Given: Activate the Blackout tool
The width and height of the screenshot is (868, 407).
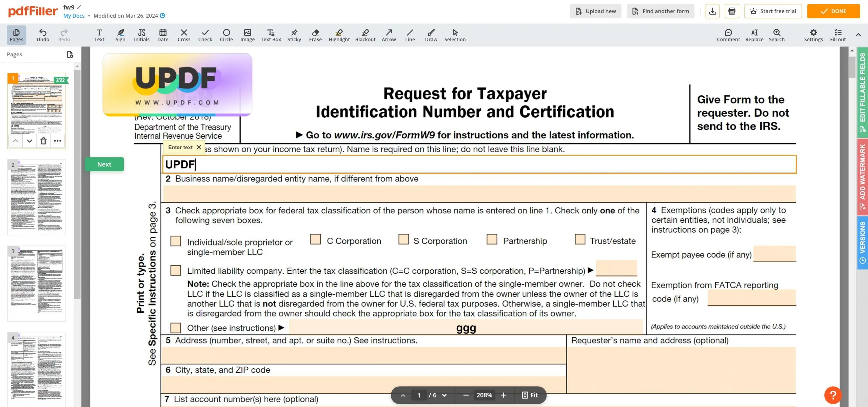Looking at the screenshot, I should pos(365,35).
